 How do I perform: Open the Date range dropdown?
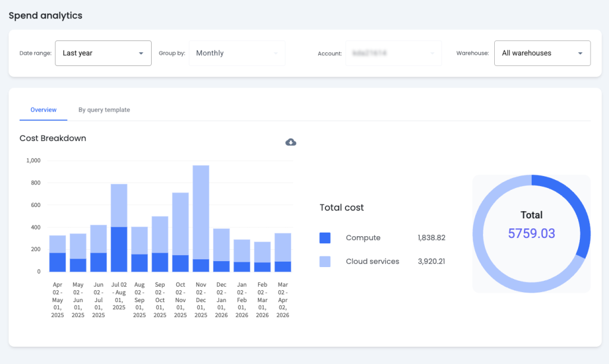[103, 53]
